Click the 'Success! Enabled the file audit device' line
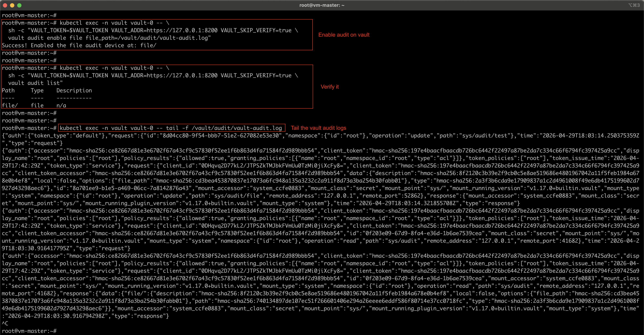Viewport: 644px width, 335px height. 79,45
